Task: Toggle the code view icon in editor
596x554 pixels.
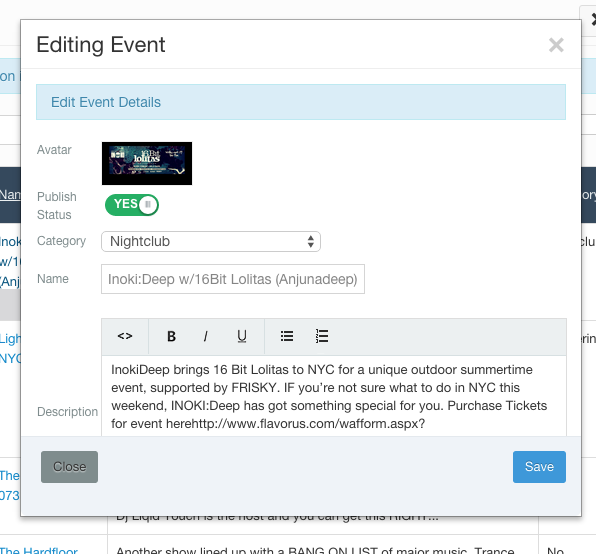Action: 125,336
